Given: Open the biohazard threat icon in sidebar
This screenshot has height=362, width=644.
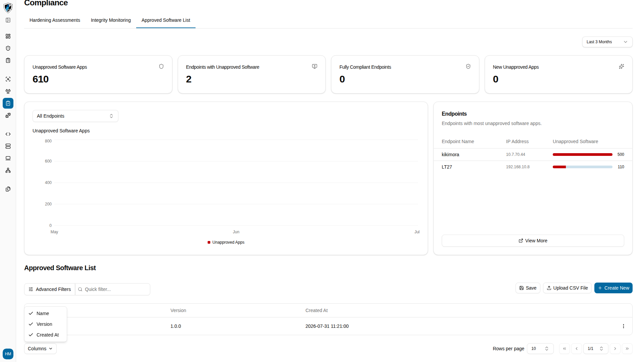Looking at the screenshot, I should tap(8, 91).
